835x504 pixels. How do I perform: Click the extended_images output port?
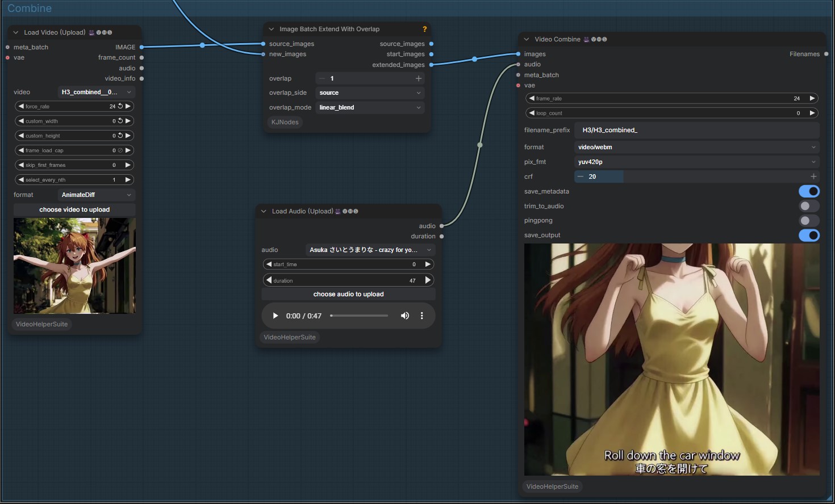431,65
